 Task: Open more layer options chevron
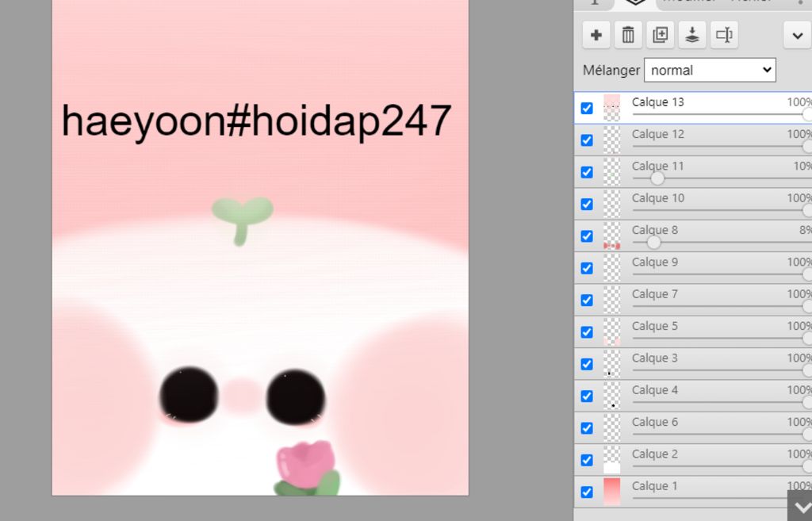pos(798,35)
